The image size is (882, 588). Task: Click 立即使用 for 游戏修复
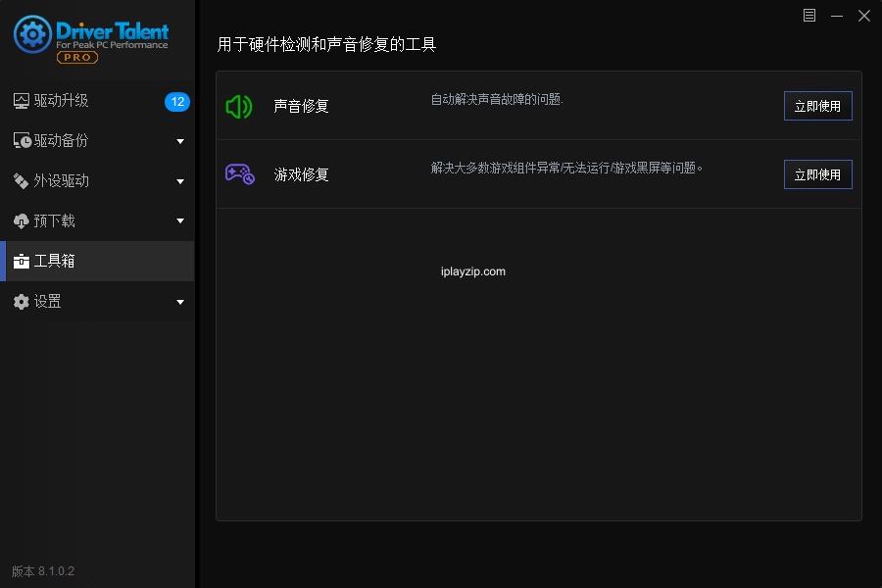click(x=818, y=174)
